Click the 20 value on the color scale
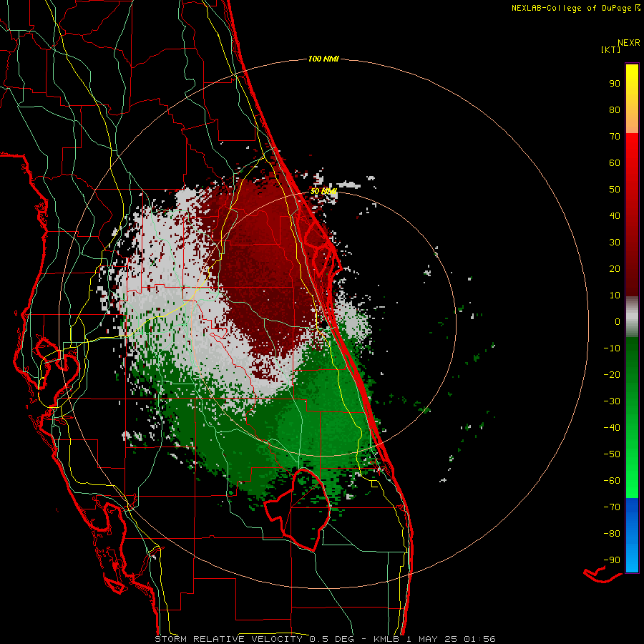Image resolution: width=644 pixels, height=644 pixels. tap(615, 268)
